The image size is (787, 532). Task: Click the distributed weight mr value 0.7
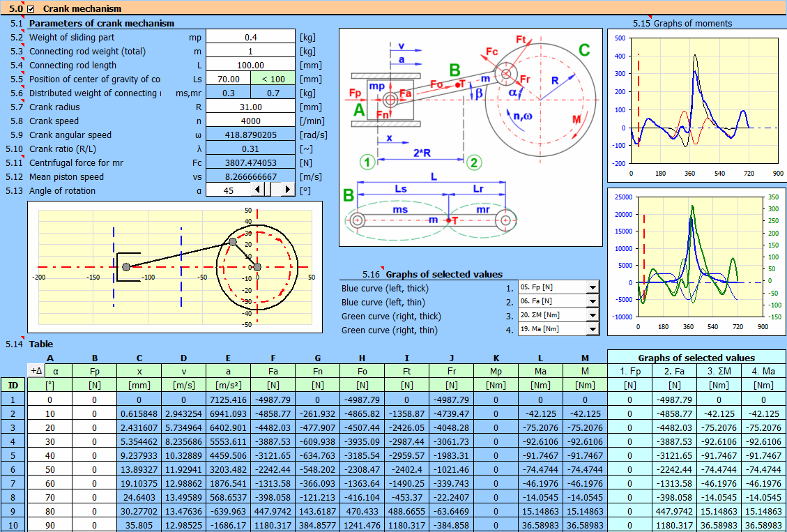(x=273, y=93)
